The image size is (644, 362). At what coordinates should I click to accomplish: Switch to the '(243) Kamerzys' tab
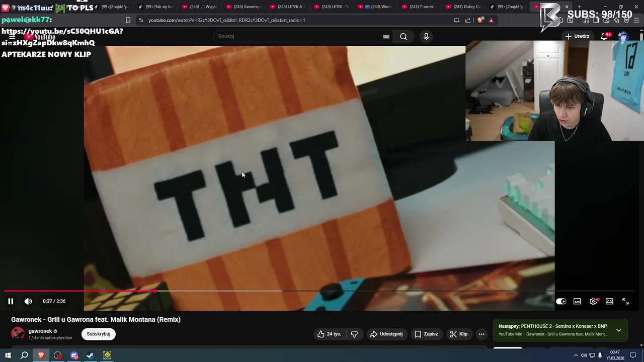point(243,7)
